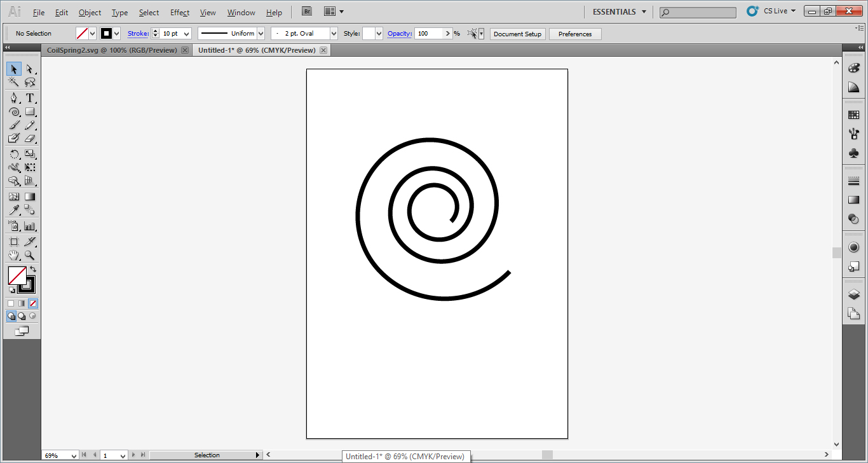
Task: Choose the Lasso tool
Action: click(x=29, y=82)
